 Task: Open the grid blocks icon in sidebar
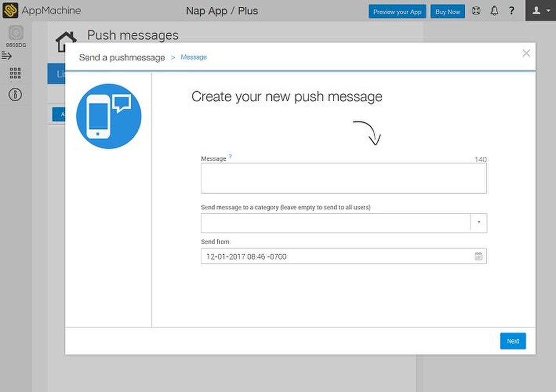[16, 74]
